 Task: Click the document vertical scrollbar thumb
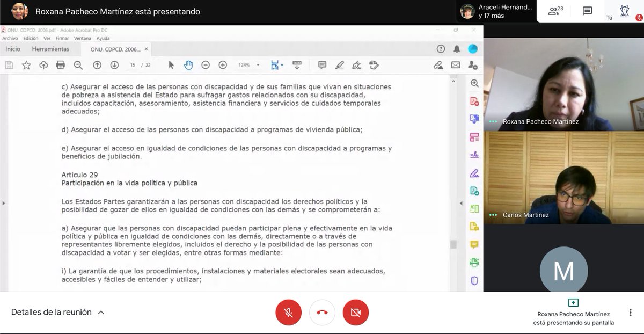coord(453,244)
